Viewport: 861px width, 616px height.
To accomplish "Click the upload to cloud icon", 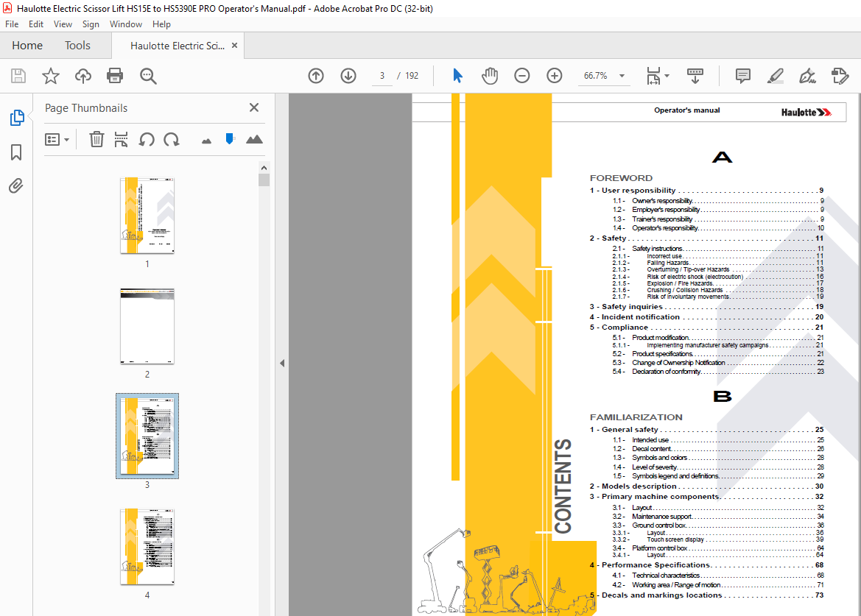I will coord(83,76).
